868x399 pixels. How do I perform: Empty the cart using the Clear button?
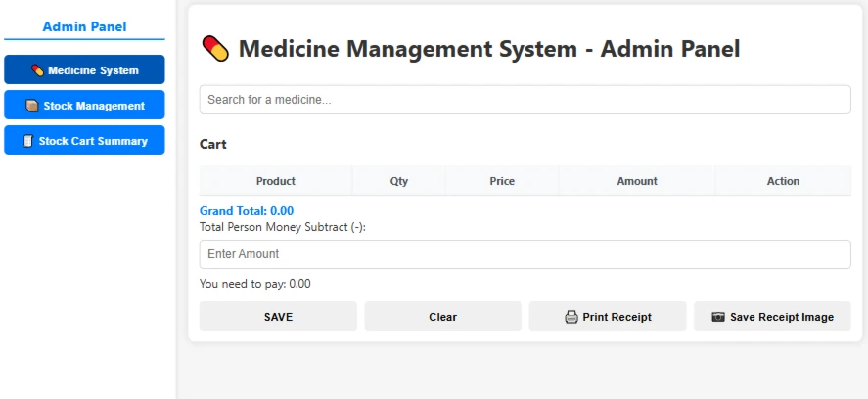click(x=443, y=316)
